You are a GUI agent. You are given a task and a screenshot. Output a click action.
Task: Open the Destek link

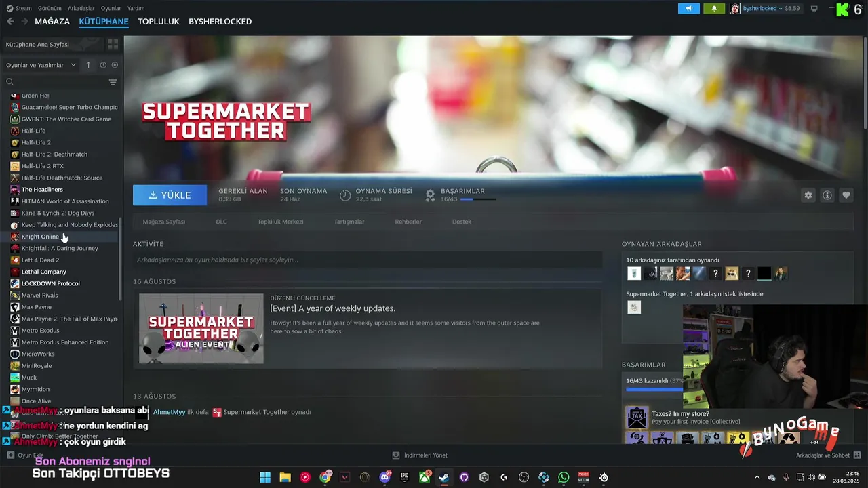tap(462, 222)
